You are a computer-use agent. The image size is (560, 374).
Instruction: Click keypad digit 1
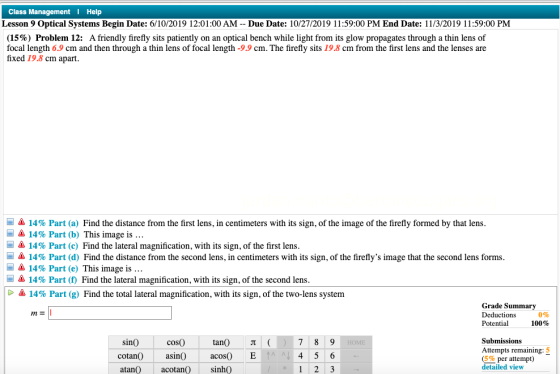300,369
